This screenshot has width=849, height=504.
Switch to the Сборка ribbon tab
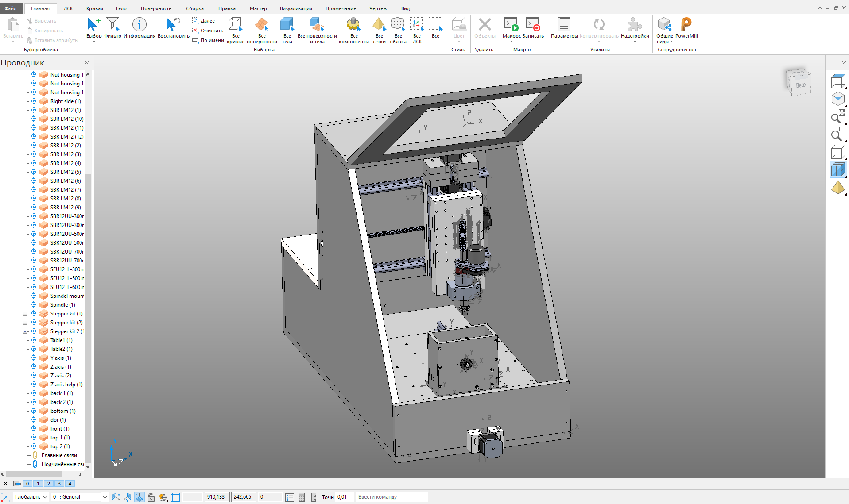pyautogui.click(x=195, y=8)
